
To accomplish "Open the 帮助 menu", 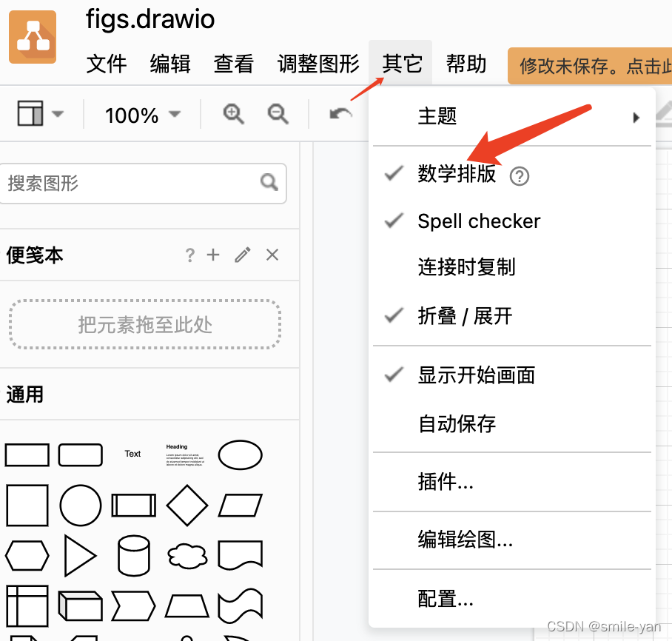I will click(x=466, y=64).
